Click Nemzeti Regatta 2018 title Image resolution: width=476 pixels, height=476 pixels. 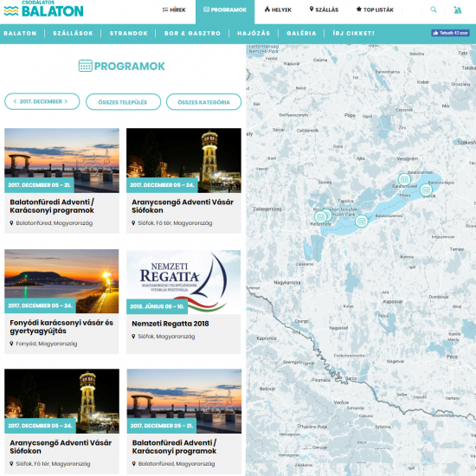click(170, 324)
